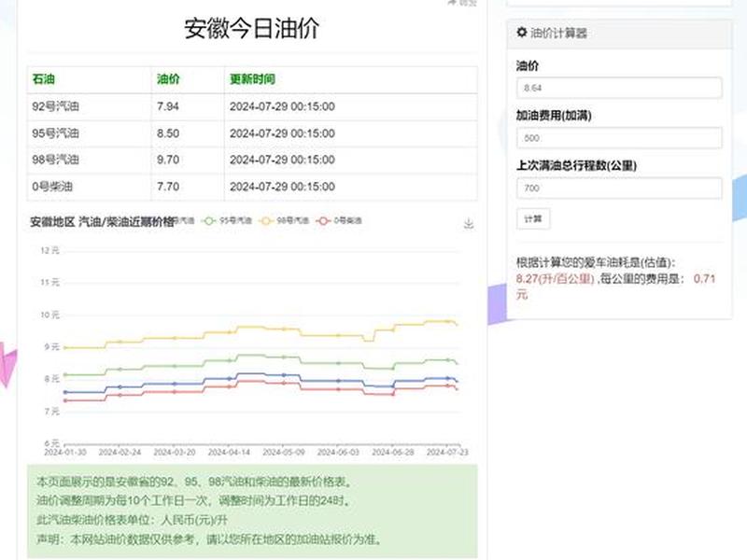Viewport: 747px width, 560px height.
Task: Click the 2024-07-23 axis label
Action: [x=447, y=452]
